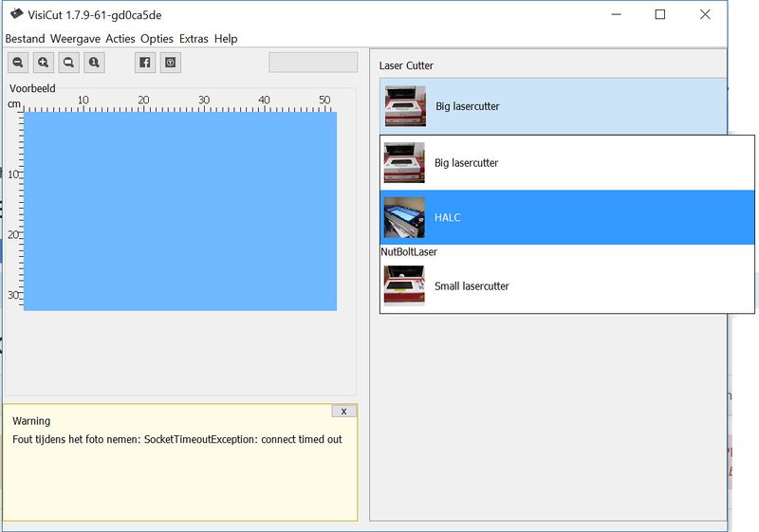Dismiss the warning with the x button
The width and height of the screenshot is (759, 532).
[x=343, y=411]
